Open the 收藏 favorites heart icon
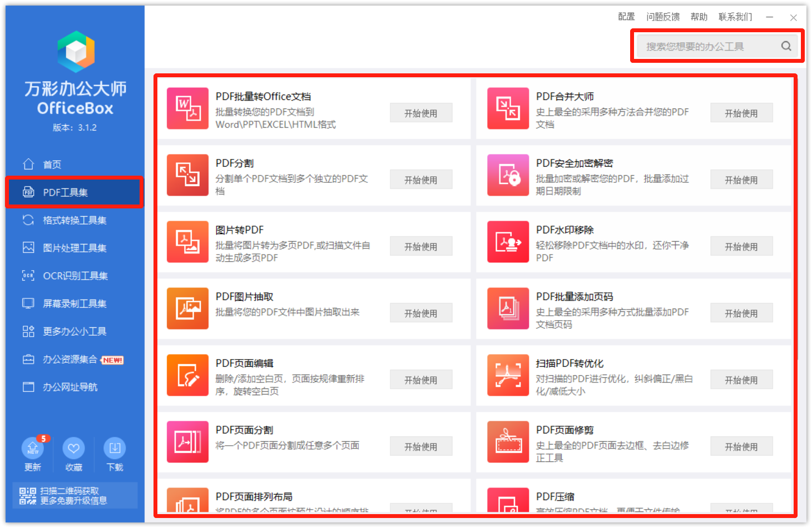Screen dimensions: 812x528 pyautogui.click(x=73, y=448)
